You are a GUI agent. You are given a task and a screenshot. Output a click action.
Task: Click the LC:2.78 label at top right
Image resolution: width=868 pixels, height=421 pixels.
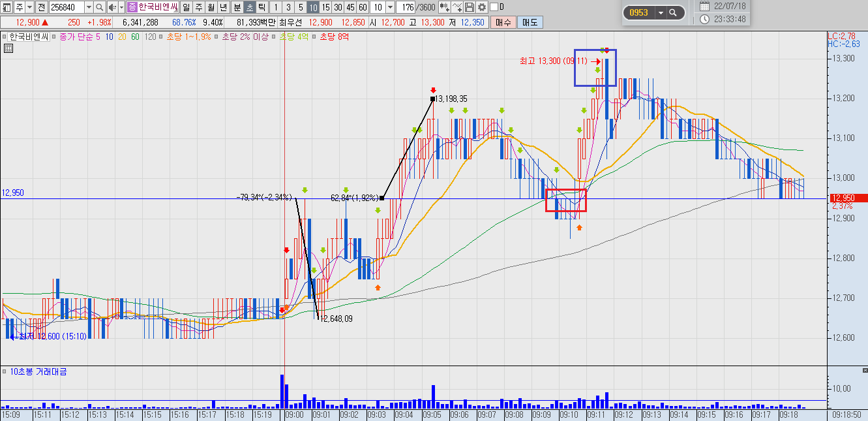coord(841,35)
